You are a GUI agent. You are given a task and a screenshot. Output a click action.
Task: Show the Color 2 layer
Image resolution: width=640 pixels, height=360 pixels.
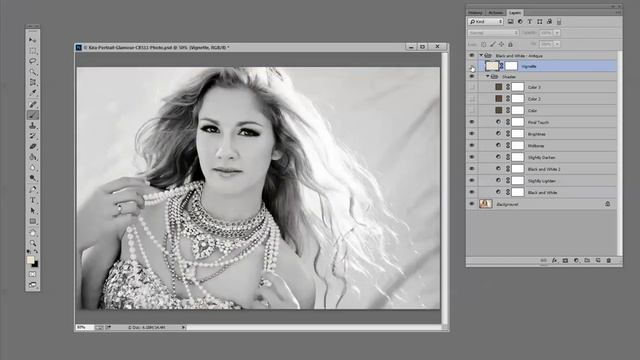[472, 99]
